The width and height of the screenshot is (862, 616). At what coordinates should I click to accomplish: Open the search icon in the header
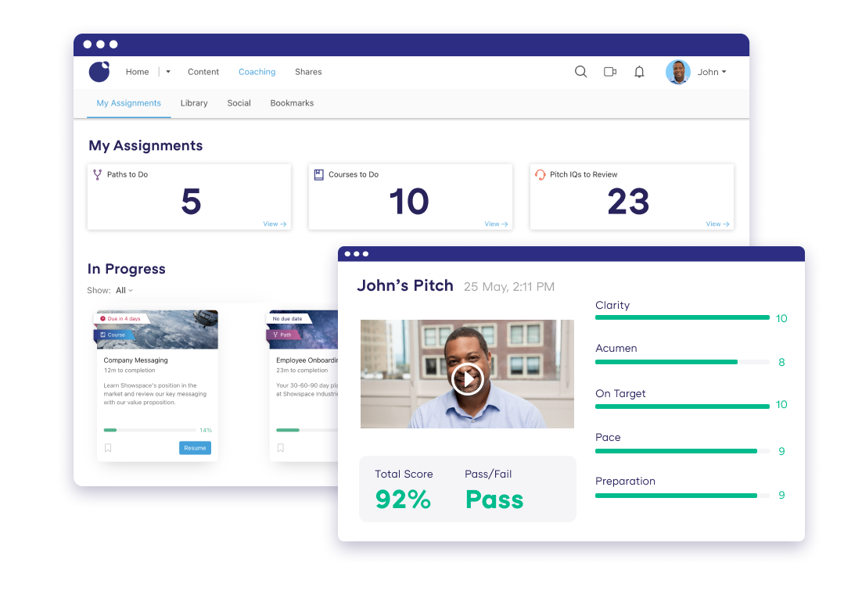coord(580,71)
